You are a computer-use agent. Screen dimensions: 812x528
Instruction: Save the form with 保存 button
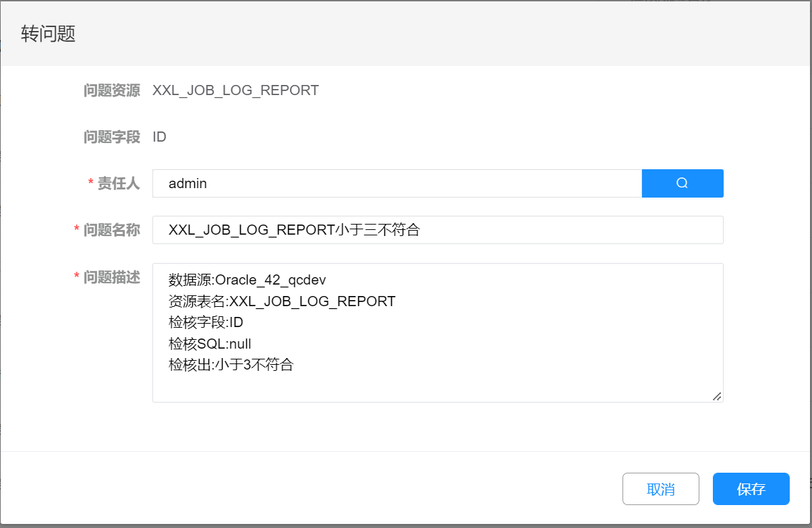tap(751, 489)
